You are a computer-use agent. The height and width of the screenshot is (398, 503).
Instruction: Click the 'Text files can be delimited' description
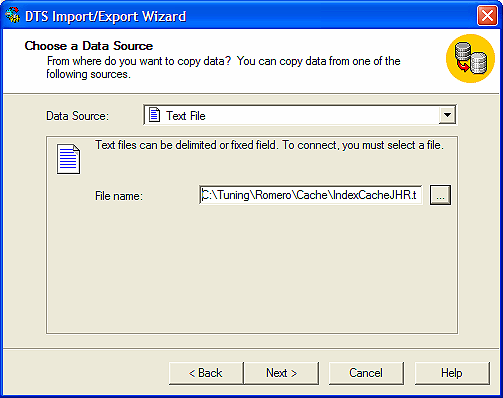(x=269, y=145)
